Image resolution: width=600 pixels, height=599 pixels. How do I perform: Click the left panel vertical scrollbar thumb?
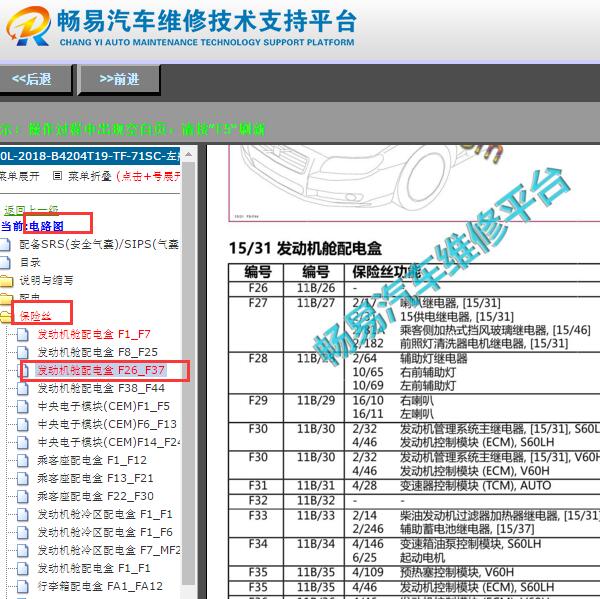tap(188, 371)
